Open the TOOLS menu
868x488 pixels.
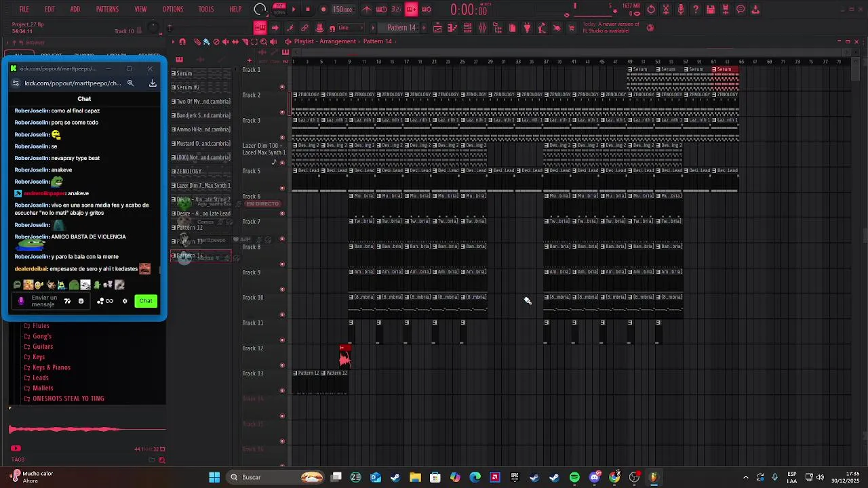click(x=206, y=9)
